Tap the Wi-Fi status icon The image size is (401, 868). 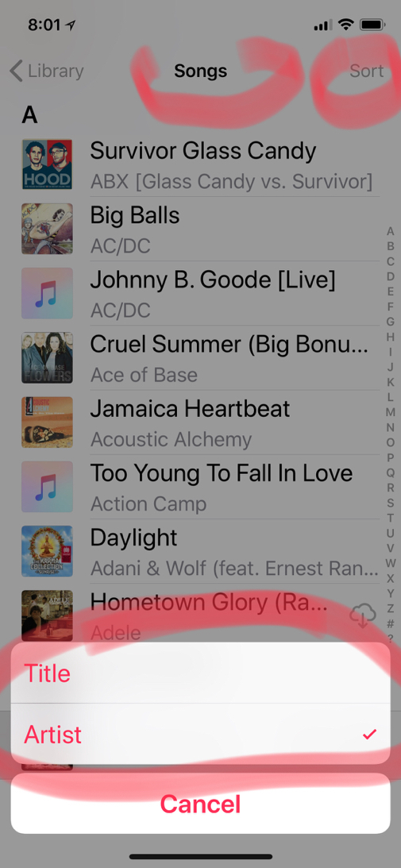pos(345,25)
